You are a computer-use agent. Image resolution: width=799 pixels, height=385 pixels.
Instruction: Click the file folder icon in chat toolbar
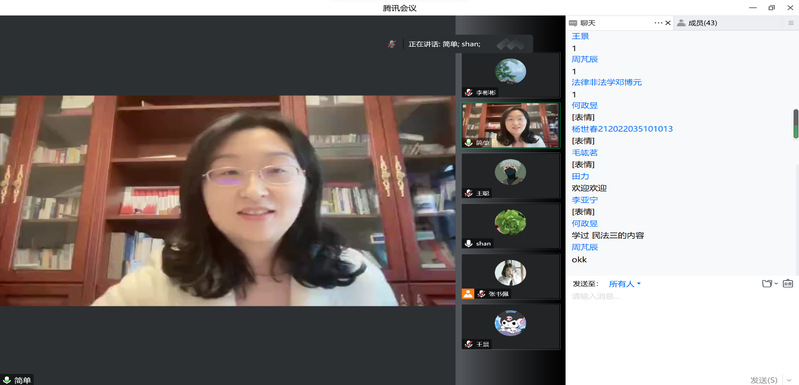pyautogui.click(x=767, y=284)
